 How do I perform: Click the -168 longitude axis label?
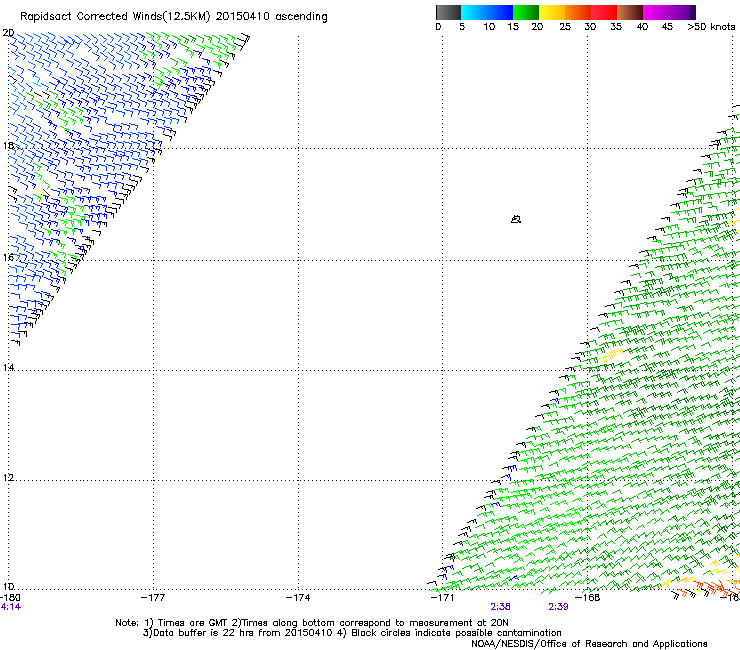[588, 598]
